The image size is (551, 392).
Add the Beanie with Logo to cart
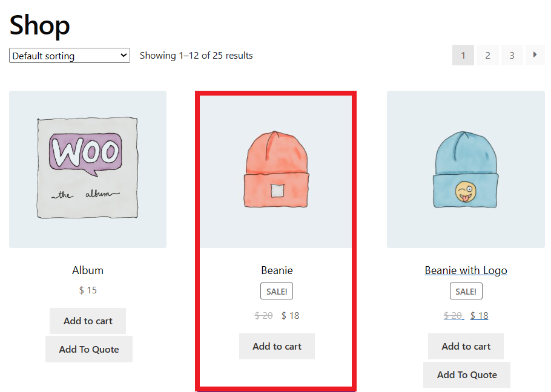click(466, 346)
